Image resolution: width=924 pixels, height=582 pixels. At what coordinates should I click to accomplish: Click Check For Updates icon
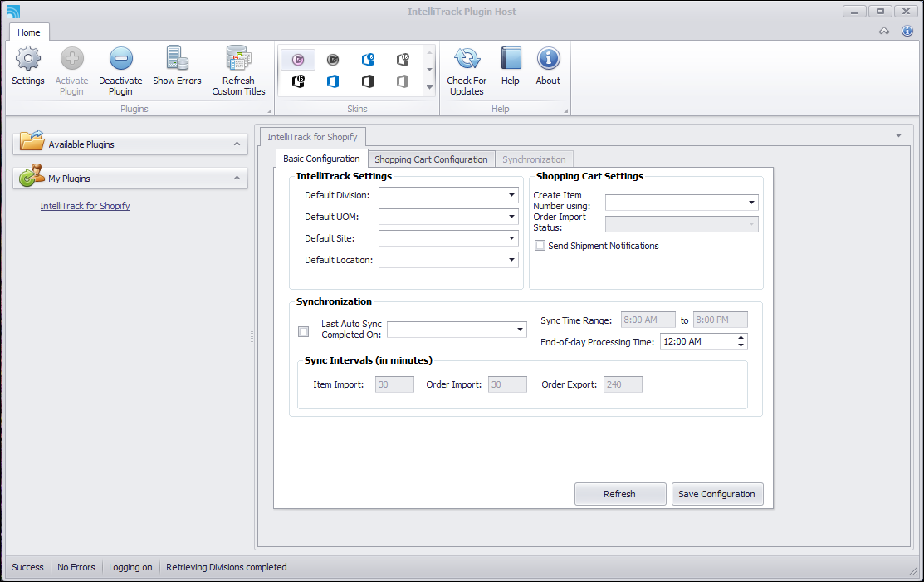pos(467,59)
